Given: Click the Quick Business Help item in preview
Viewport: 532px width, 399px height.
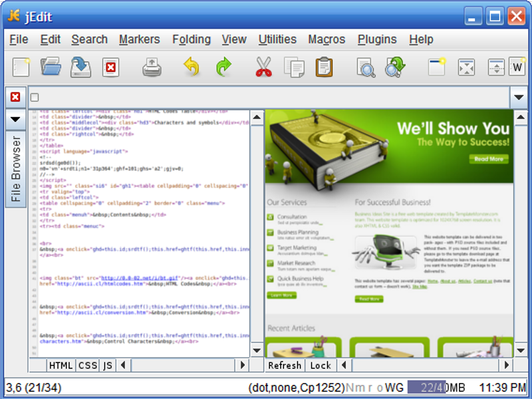Looking at the screenshot, I should 301,279.
